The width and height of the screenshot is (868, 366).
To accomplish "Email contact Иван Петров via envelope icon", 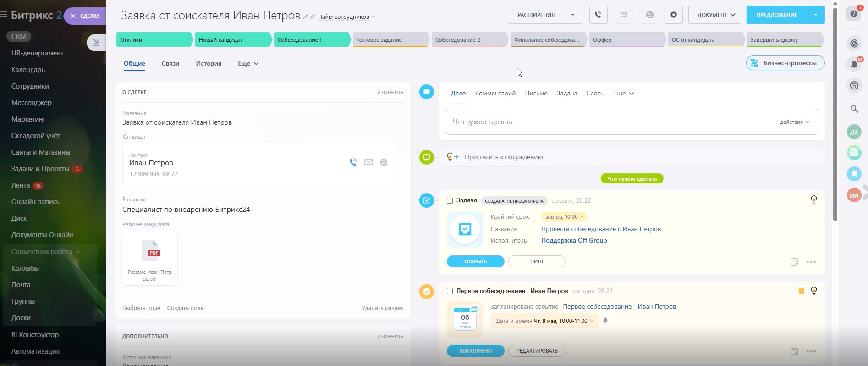I will point(368,162).
